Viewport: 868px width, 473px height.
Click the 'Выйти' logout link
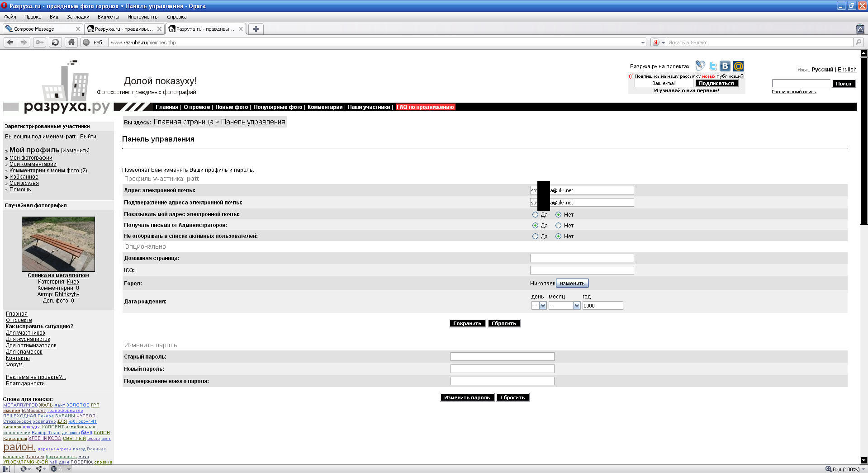[x=88, y=137]
